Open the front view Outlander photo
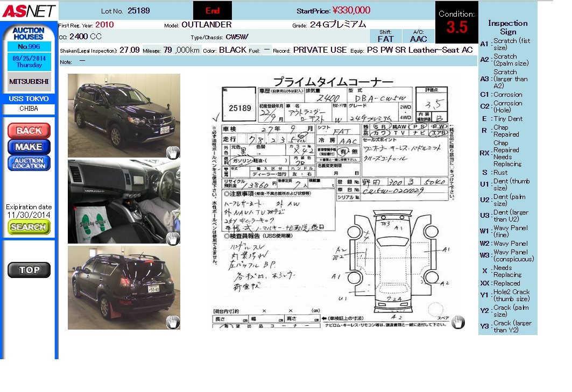Viewport: 572px width, 392px height. point(124,115)
